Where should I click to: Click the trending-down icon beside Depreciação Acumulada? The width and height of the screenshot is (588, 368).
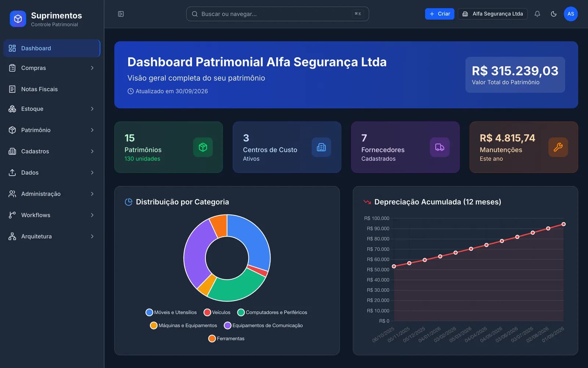point(367,202)
